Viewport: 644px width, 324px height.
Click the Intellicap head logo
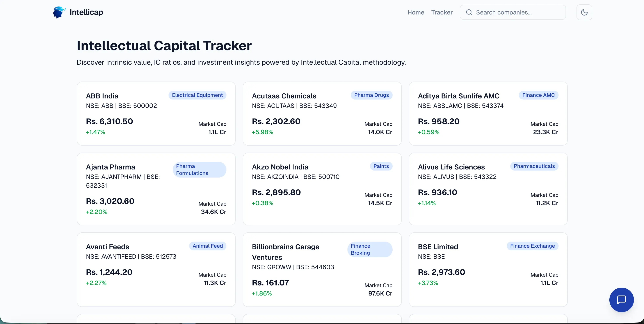coord(59,12)
